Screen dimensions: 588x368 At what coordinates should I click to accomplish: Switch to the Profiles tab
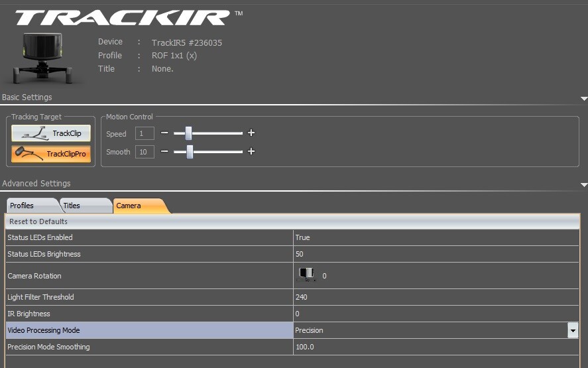point(32,206)
